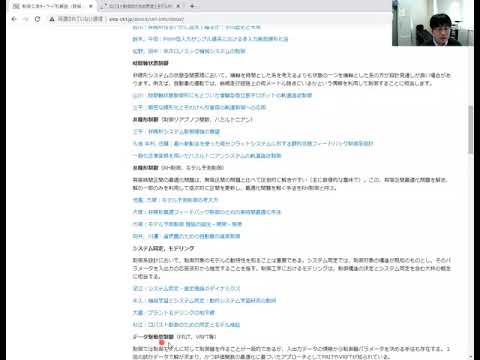Open the ハミルトニアンシステム軌道追従制御 link
The width and height of the screenshot is (480, 360).
[x=207, y=156]
